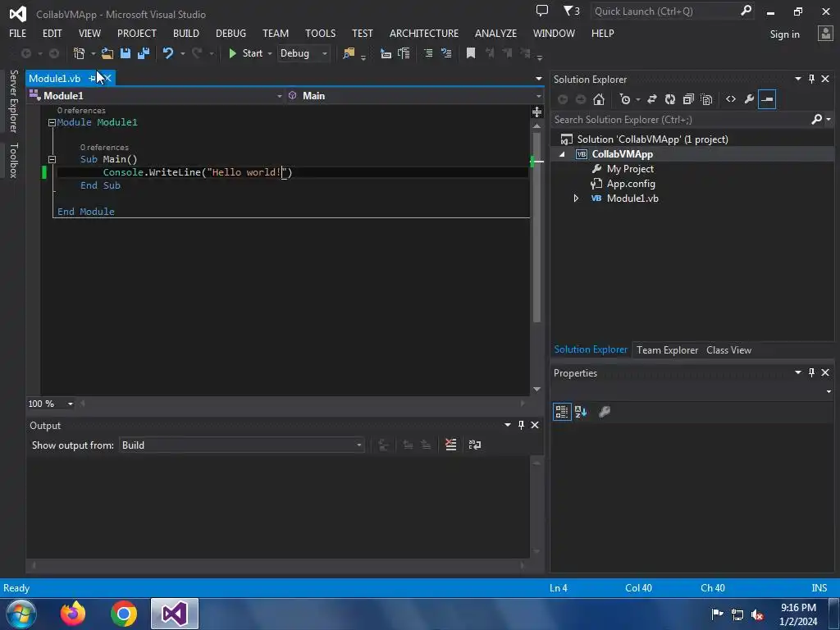Viewport: 840px width, 630px height.
Task: Click the Quick Launch magnifier icon
Action: (746, 11)
